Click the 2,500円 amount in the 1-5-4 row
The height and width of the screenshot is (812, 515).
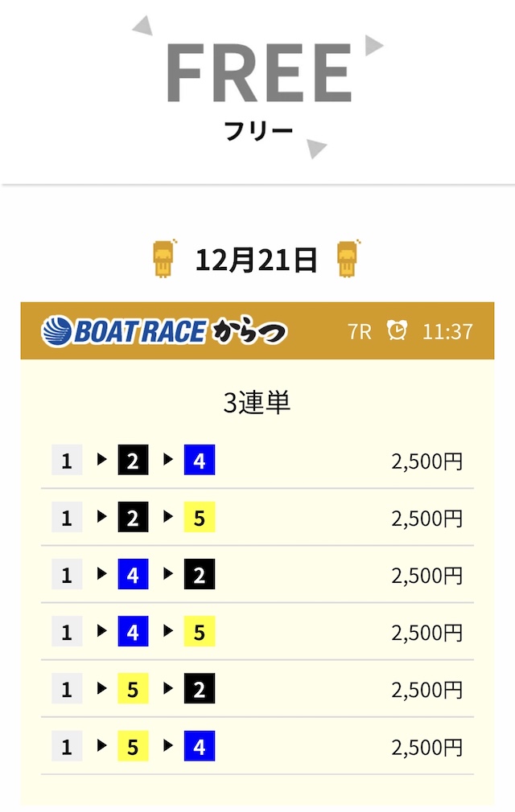[426, 748]
